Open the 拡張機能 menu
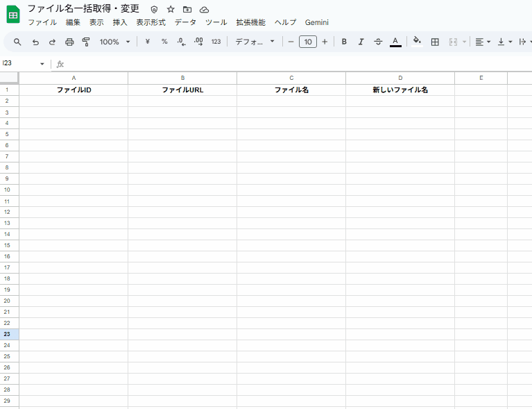532x409 pixels. click(250, 22)
